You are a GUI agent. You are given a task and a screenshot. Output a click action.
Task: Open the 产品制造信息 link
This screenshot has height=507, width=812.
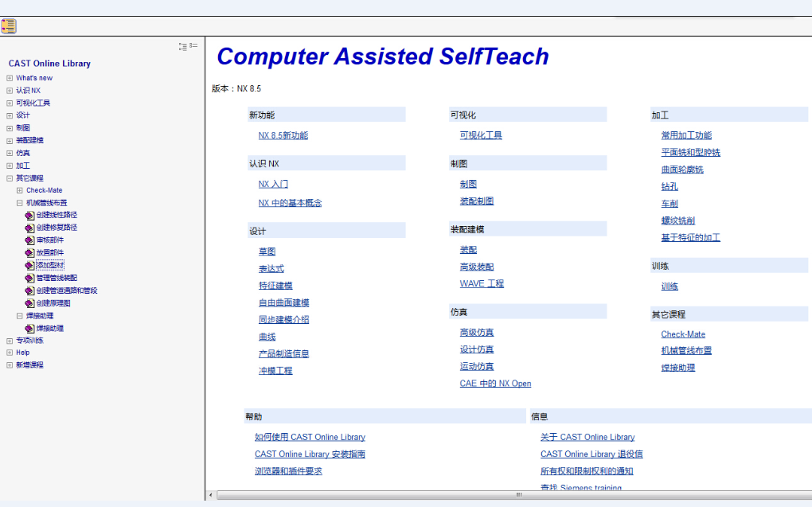[x=283, y=353]
